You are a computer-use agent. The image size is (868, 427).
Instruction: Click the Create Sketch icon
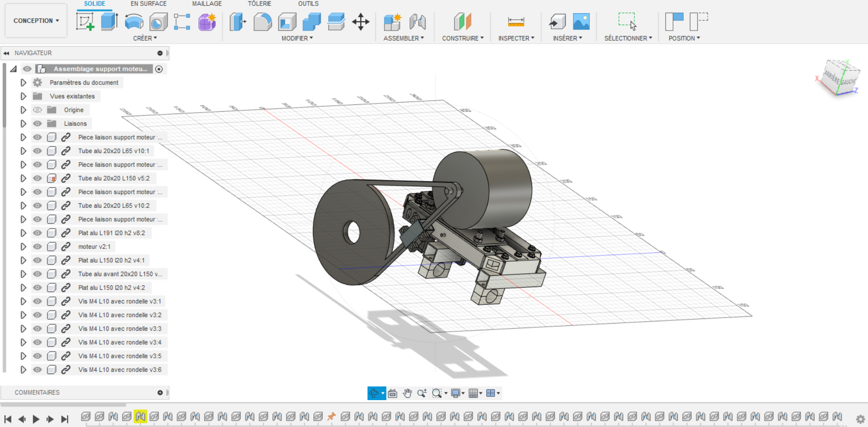coord(85,22)
